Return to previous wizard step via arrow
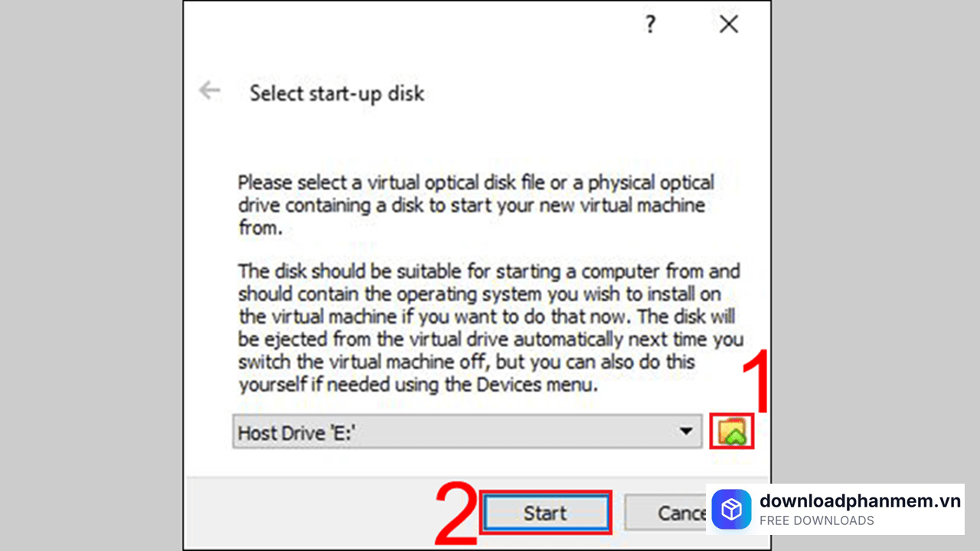980x551 pixels. click(x=210, y=90)
